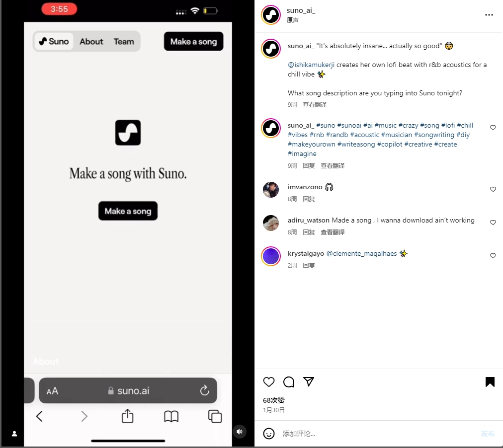Viewport: 503px width, 448px height.
Task: Open comments via the speech bubble icon
Action: coord(289,382)
